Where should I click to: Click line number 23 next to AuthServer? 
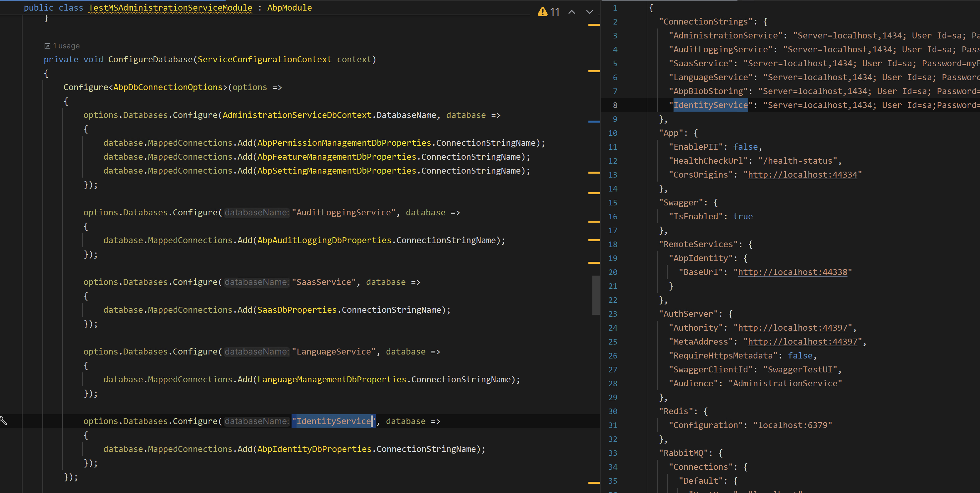click(x=613, y=314)
